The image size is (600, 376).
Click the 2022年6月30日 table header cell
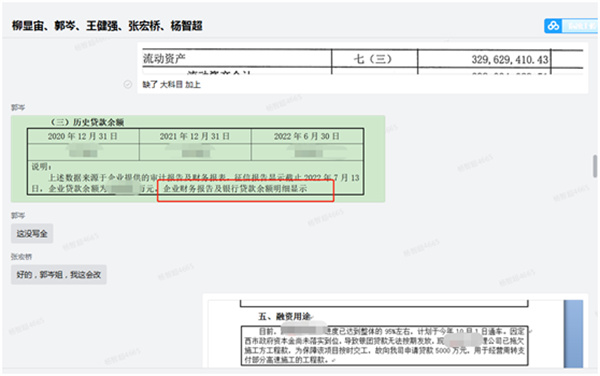(307, 137)
